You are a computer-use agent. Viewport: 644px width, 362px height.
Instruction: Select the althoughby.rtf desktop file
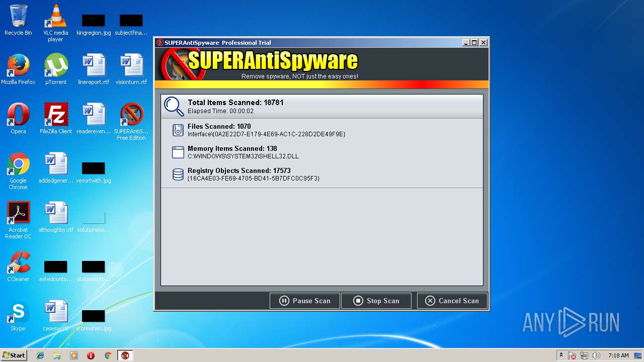click(56, 217)
